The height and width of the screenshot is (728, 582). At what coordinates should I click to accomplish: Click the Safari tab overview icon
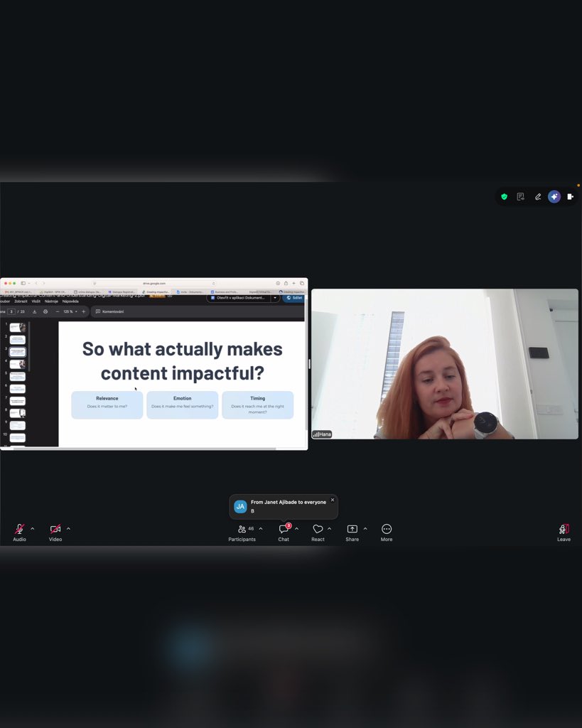[302, 283]
